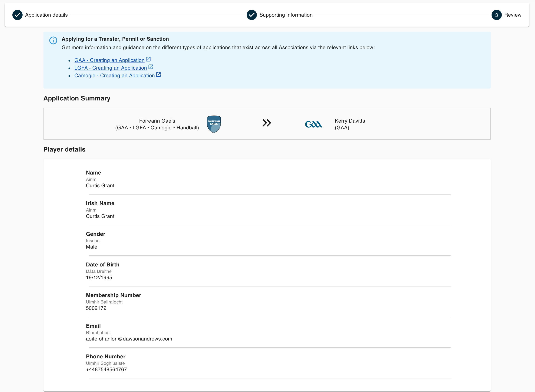Click the Supporting information checkmark step icon
This screenshot has width=535, height=392.
coord(252,15)
